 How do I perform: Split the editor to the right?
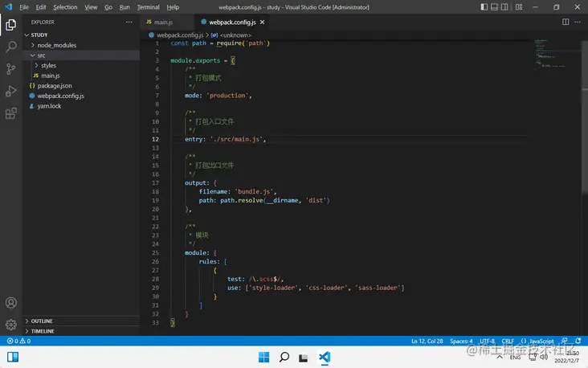[566, 22]
